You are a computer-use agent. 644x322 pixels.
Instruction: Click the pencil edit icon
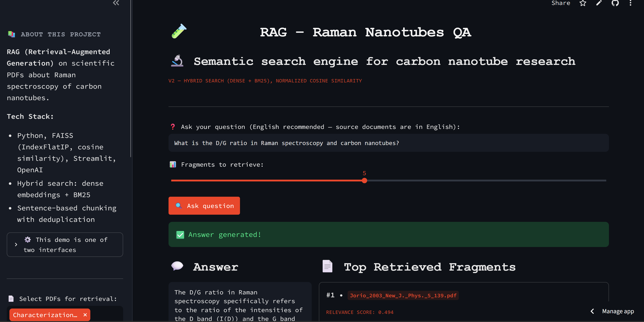[599, 3]
